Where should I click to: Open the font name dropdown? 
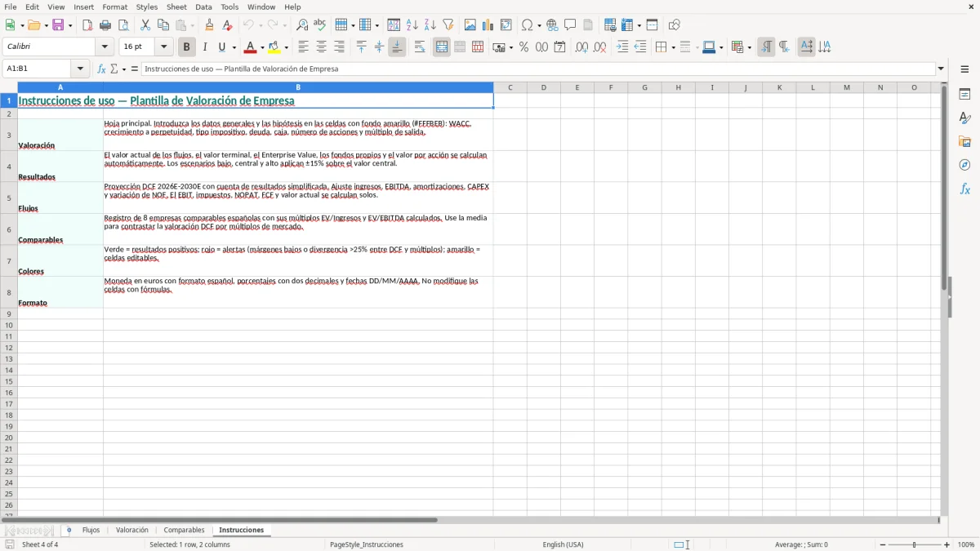pyautogui.click(x=105, y=47)
